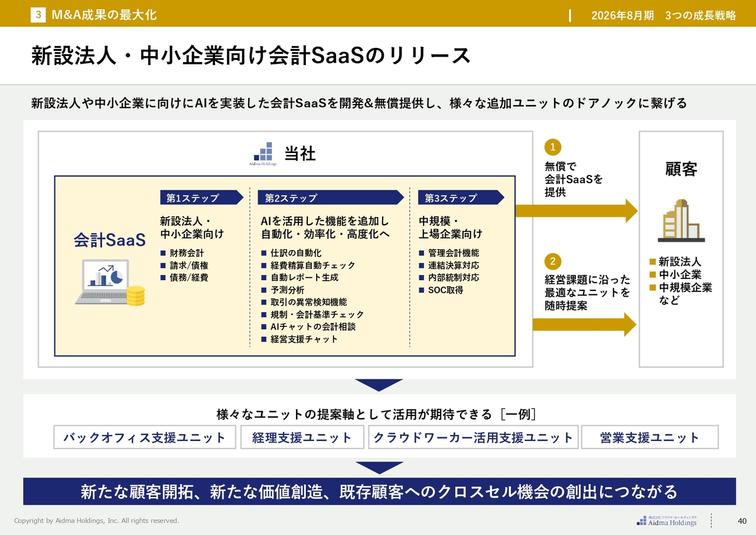This screenshot has height=535, width=756.
Task: Click the 営業支援ユニット box
Action: [650, 437]
